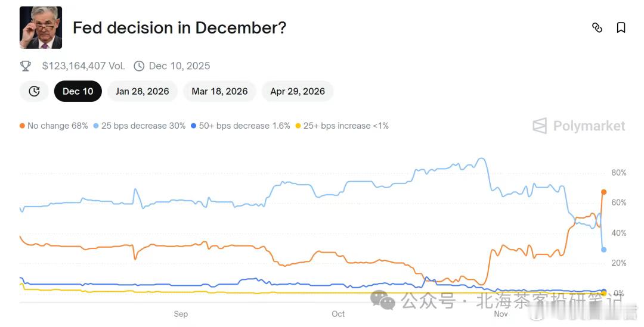Click the light-blue 30% endpoint on chart
This screenshot has height=327, width=644.
[603, 250]
